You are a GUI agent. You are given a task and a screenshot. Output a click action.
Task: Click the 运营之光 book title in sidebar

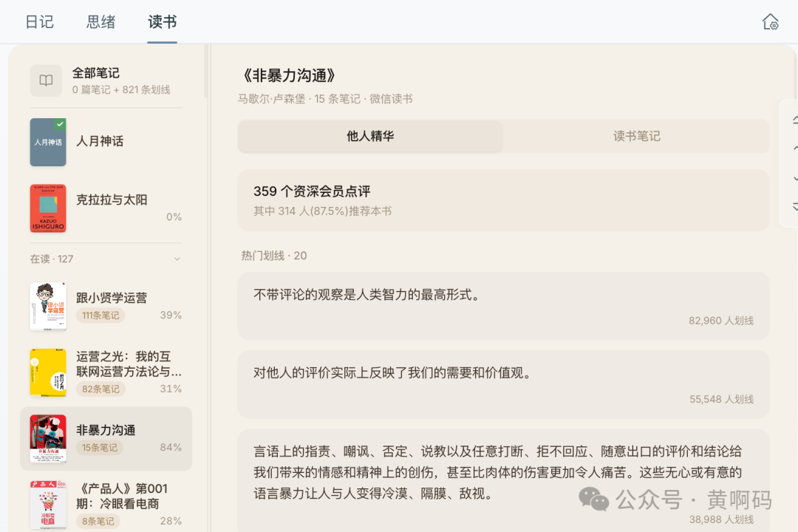point(129,364)
